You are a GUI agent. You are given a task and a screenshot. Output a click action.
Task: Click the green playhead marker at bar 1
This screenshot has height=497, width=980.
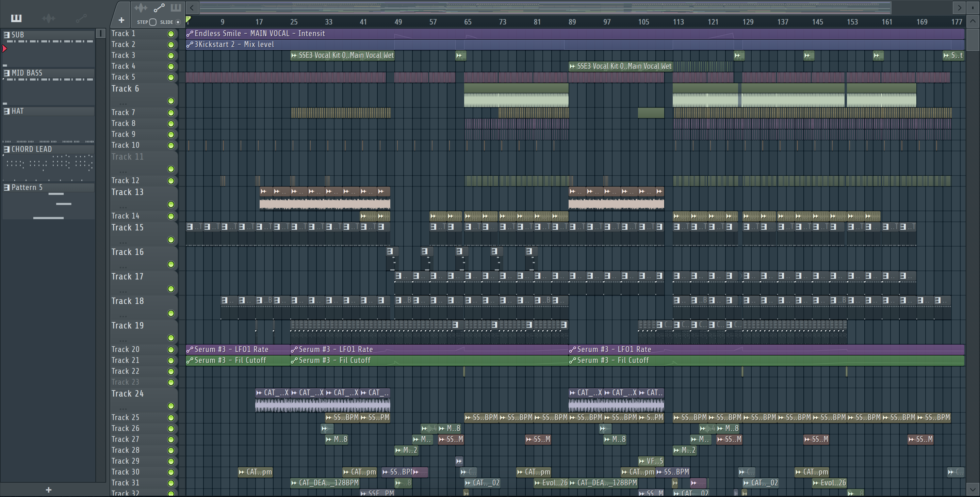click(x=188, y=19)
